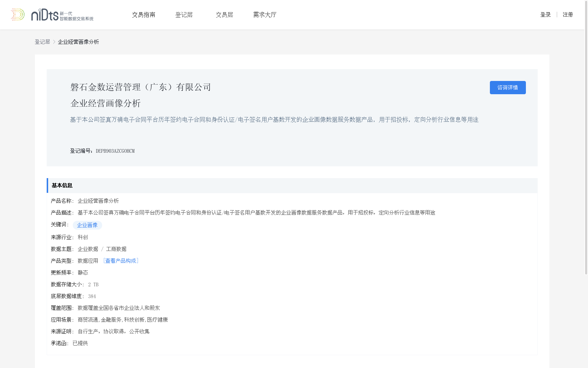
Task: Click the 基本信息 section header
Action: (x=292, y=185)
